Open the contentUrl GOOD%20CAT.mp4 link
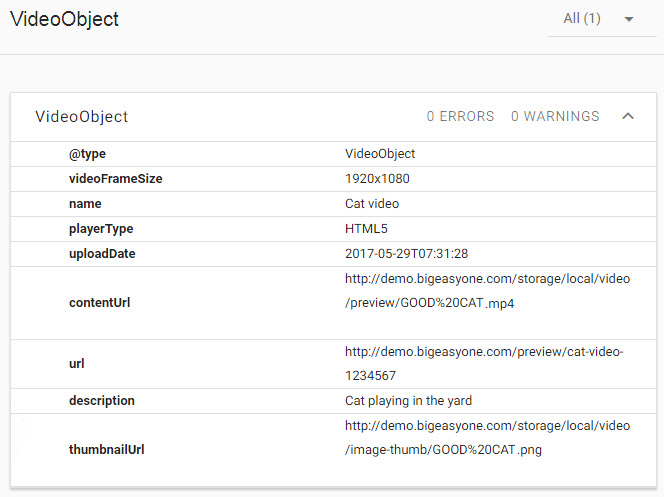Viewport: 664px width, 497px height. click(487, 290)
